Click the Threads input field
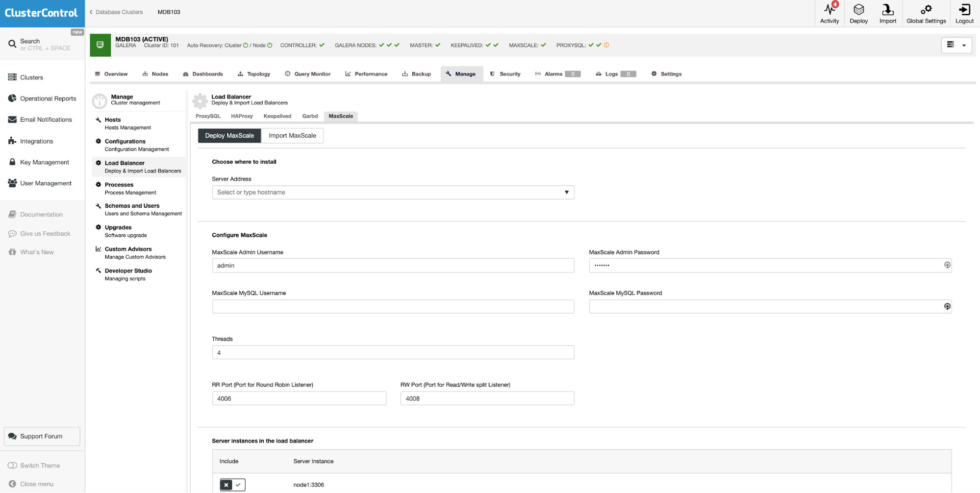This screenshot has width=980, height=493. pyautogui.click(x=393, y=352)
